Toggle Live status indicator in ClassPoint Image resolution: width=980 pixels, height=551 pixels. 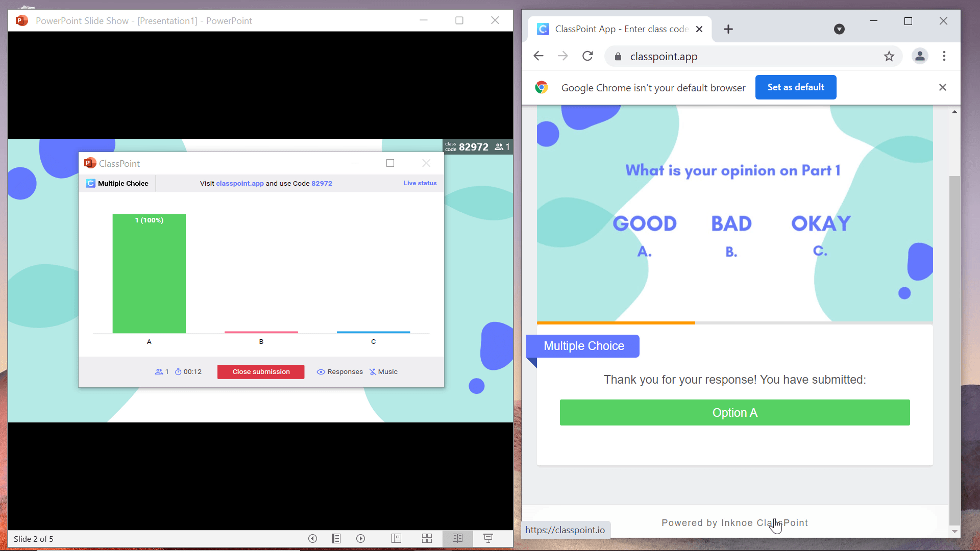point(420,183)
